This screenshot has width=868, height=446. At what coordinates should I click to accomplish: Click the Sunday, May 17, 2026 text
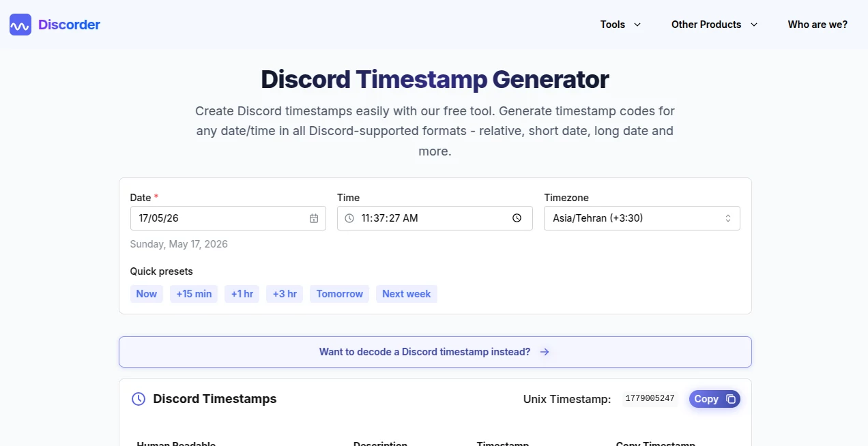coord(179,244)
